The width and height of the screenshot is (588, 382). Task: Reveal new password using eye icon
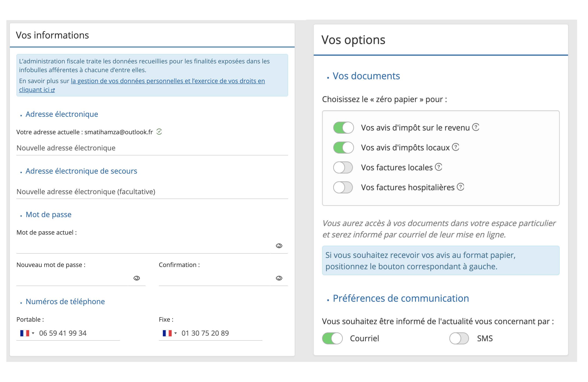[x=137, y=278]
